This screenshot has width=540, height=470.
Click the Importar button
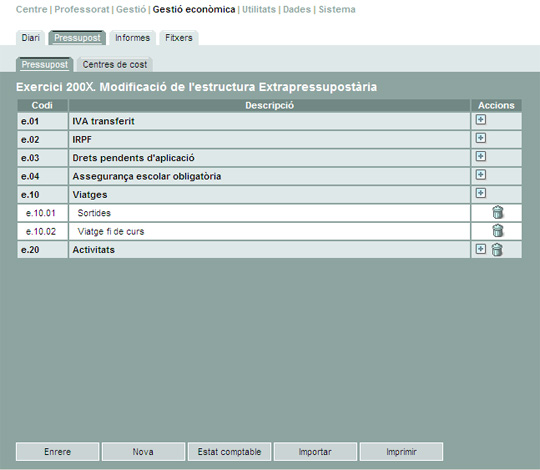coord(315,451)
